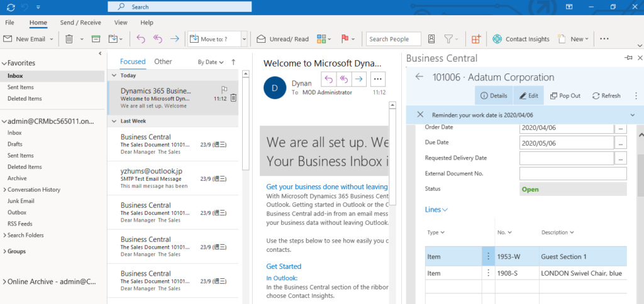The height and width of the screenshot is (304, 644).
Task: Pin the Business Central pane
Action: click(x=628, y=58)
